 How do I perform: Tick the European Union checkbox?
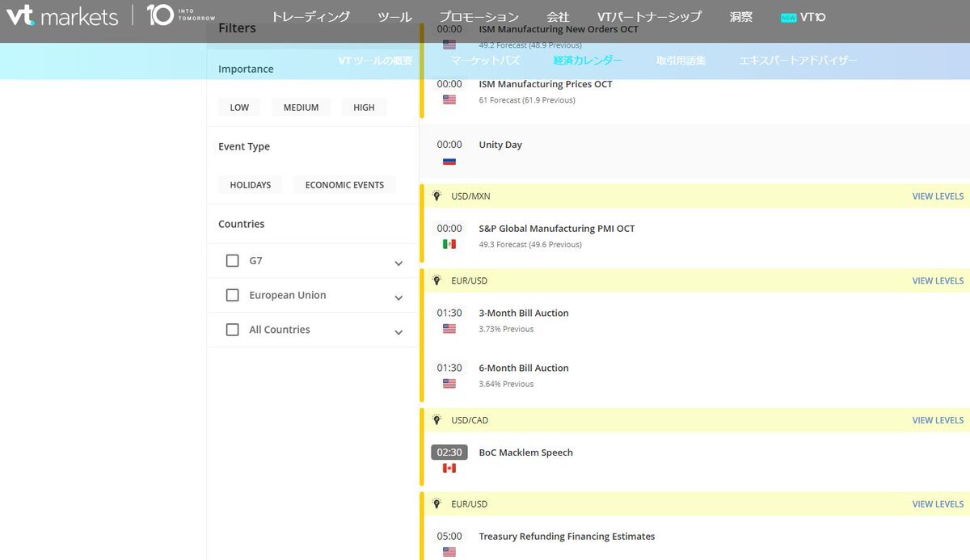pos(233,296)
